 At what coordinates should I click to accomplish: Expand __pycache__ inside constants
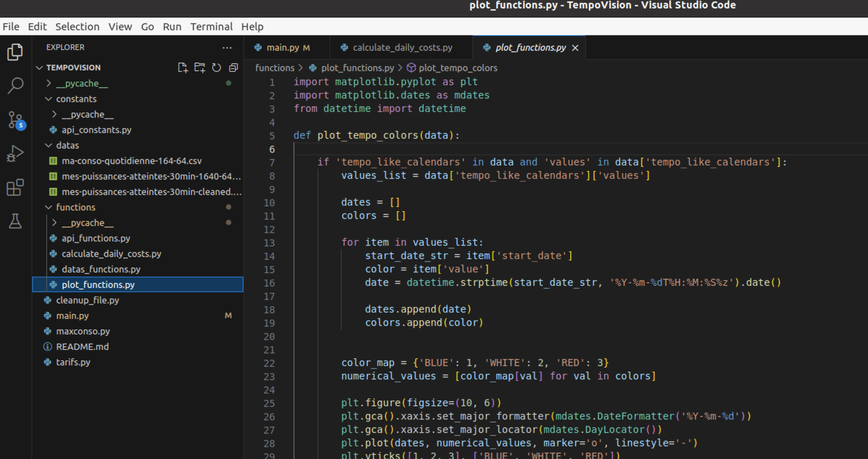click(x=54, y=114)
